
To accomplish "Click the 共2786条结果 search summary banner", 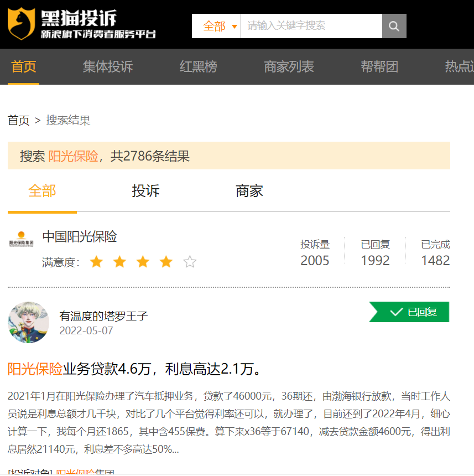I will (229, 156).
